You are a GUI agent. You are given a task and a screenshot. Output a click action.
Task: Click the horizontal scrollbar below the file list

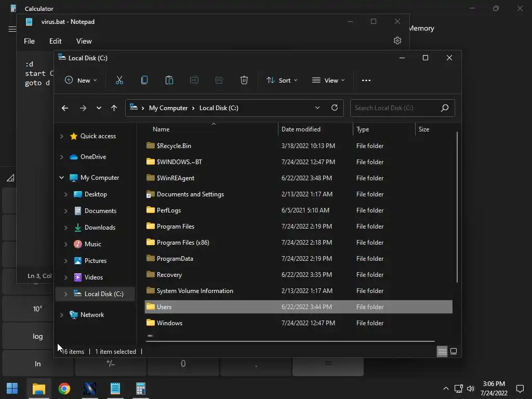(x=290, y=341)
